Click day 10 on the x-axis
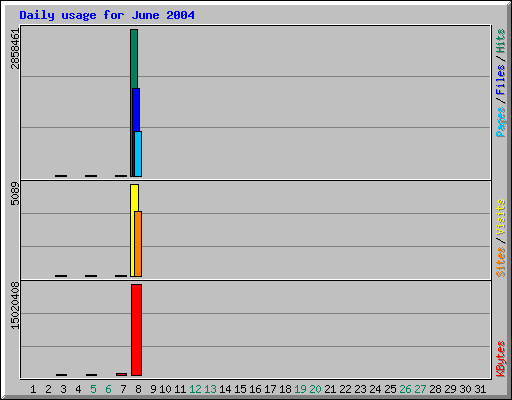This screenshot has height=400, width=512. pos(165,389)
